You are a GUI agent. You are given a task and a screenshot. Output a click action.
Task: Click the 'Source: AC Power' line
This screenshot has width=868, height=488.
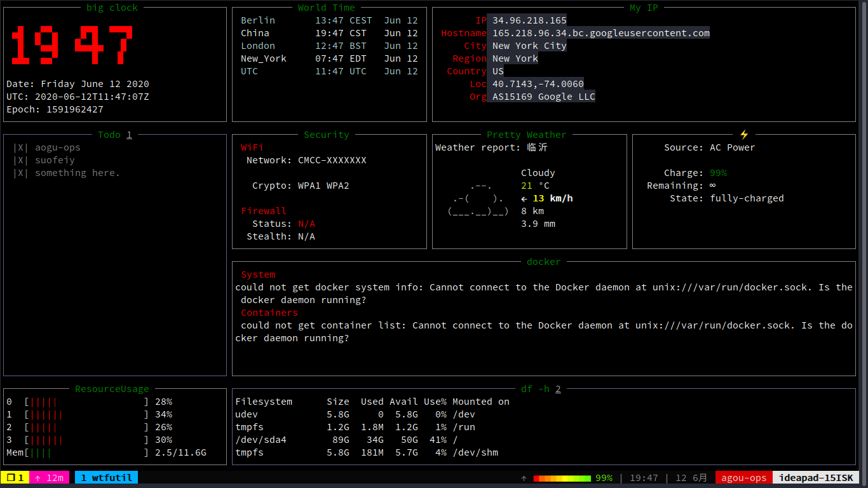click(x=710, y=147)
